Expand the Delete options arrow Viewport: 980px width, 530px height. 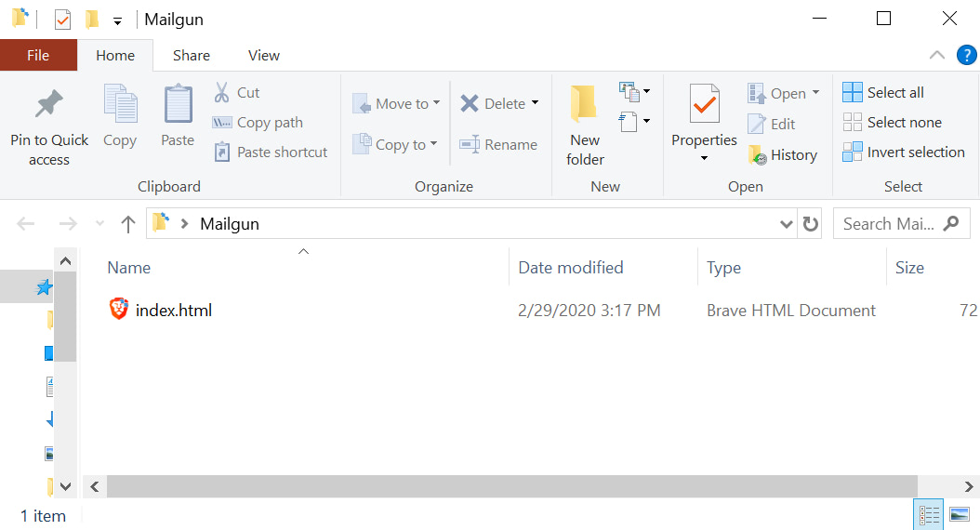tap(535, 102)
